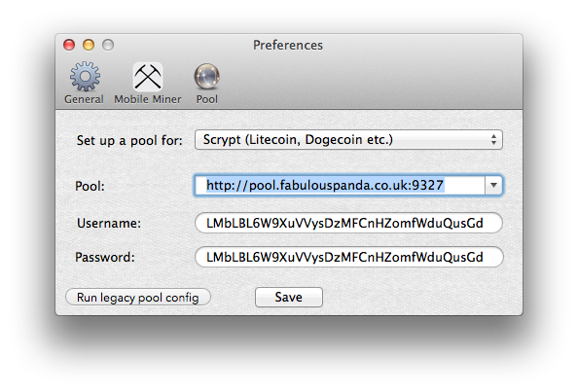Click the gray zoom window button
578x392 pixels.
[x=108, y=45]
